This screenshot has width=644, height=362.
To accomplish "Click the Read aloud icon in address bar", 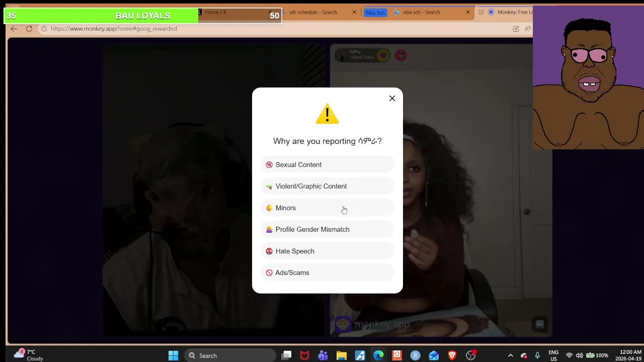I will coord(528,29).
